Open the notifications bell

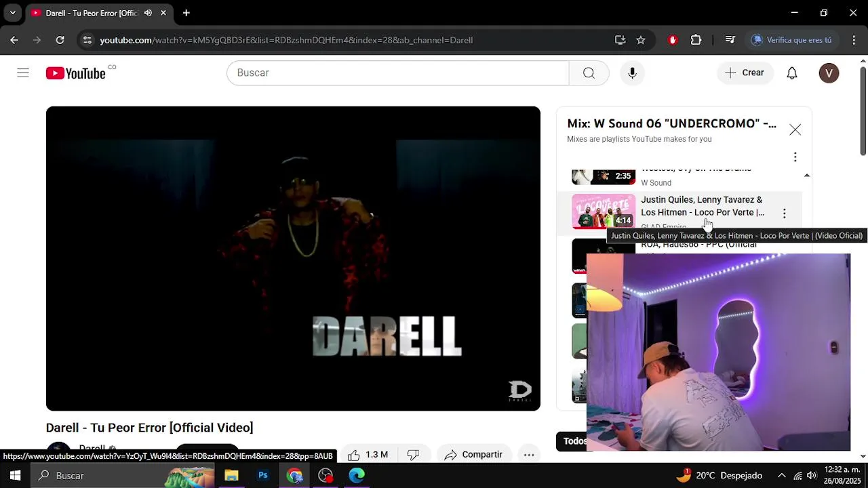tap(792, 73)
